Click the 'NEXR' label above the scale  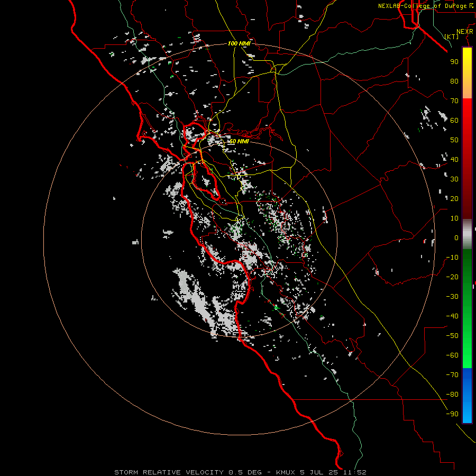point(465,32)
